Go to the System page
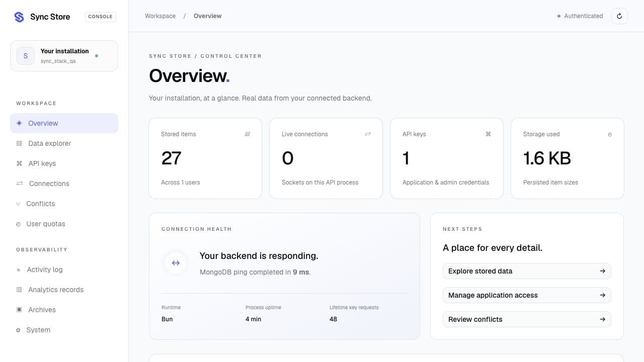 click(x=64, y=330)
